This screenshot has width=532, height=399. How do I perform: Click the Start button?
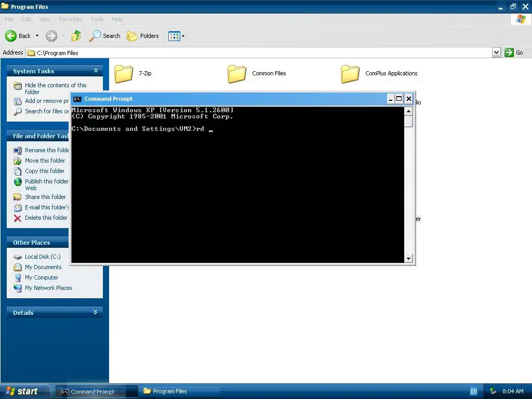[x=24, y=391]
